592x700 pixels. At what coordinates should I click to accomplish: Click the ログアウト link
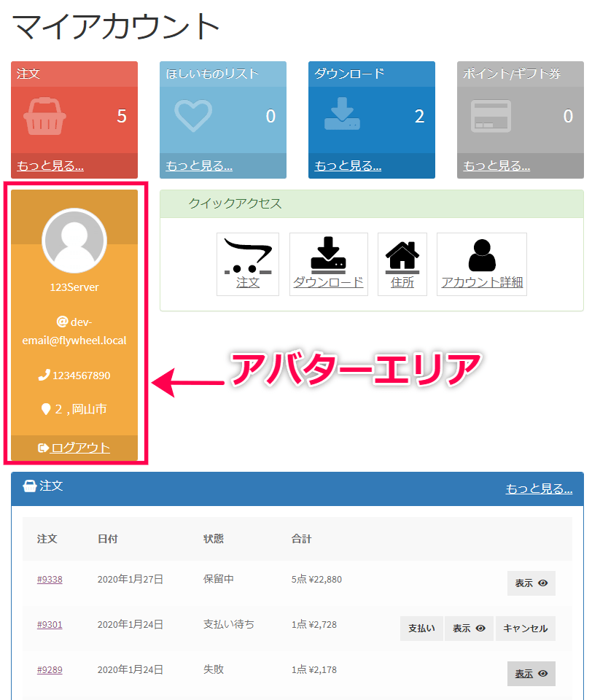pyautogui.click(x=80, y=447)
